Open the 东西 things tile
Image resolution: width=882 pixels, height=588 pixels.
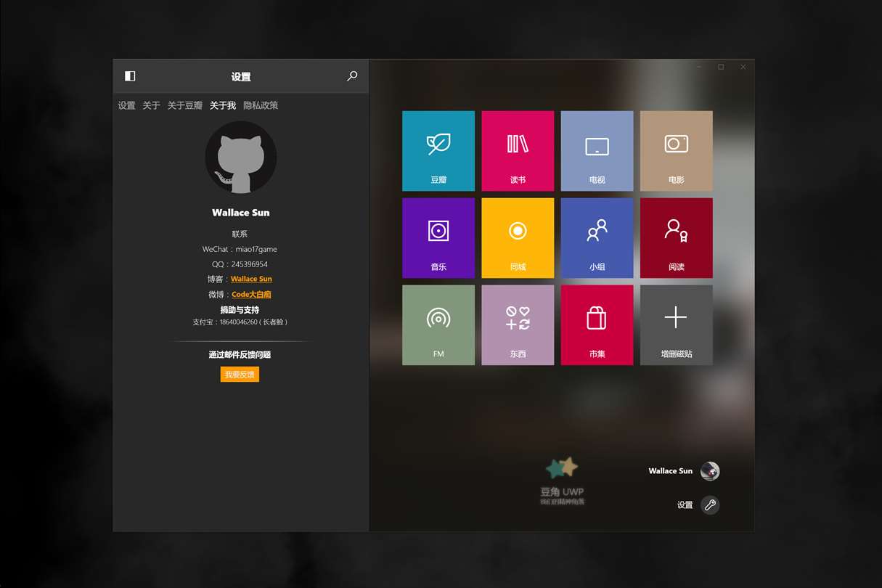point(518,325)
